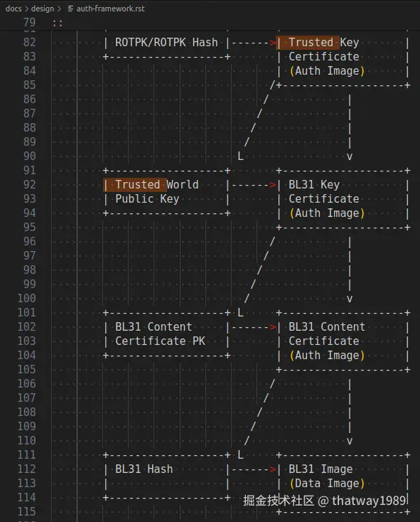Click highlighted 'Trusted' in 'Trusted World'
420x522 pixels.
(138, 185)
